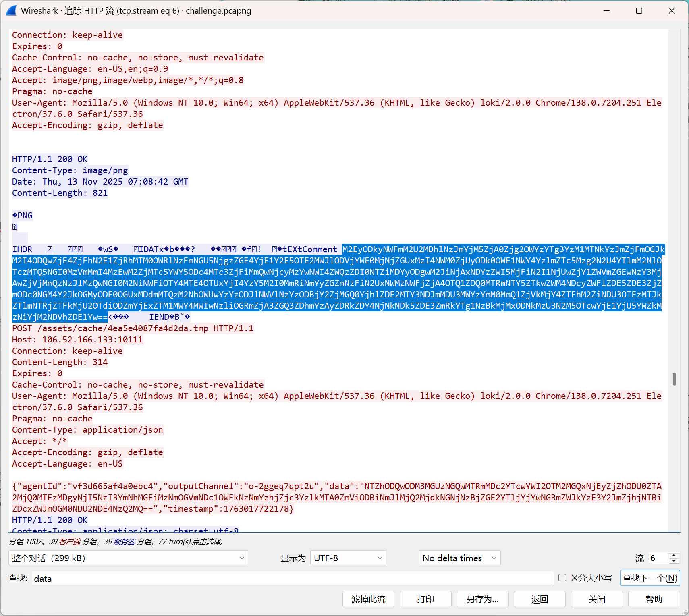This screenshot has width=689, height=616.
Task: Click the Content-Type: application/json line
Action: point(87,430)
